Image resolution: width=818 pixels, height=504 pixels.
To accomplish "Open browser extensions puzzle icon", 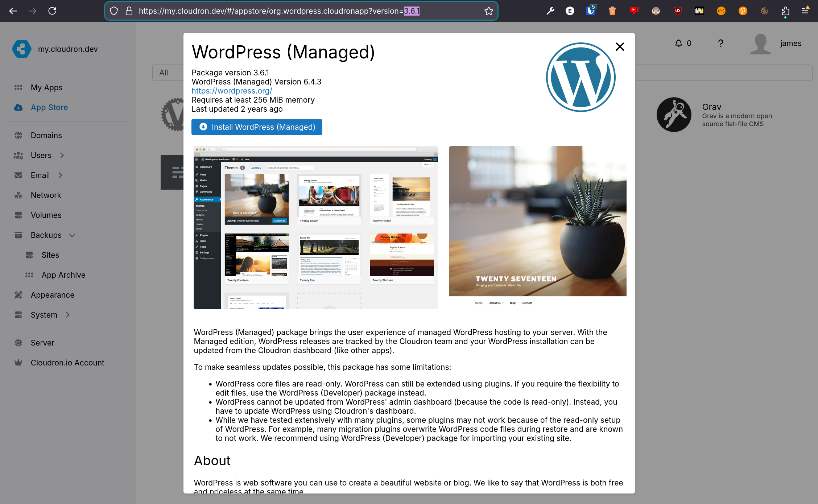I will point(785,11).
